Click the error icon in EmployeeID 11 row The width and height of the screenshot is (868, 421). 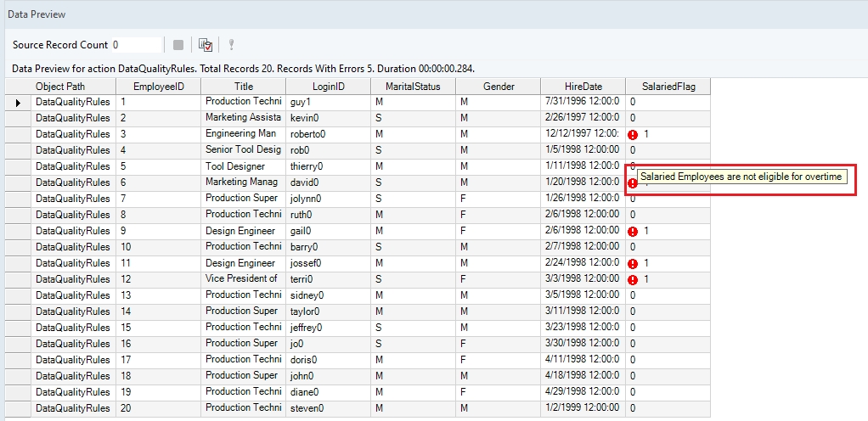pyautogui.click(x=633, y=264)
